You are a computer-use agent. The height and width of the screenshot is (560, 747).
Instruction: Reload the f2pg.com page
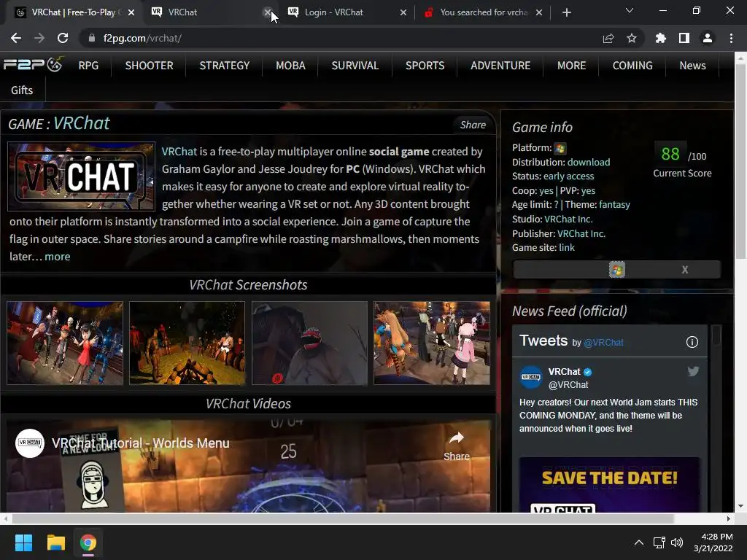[x=63, y=38]
